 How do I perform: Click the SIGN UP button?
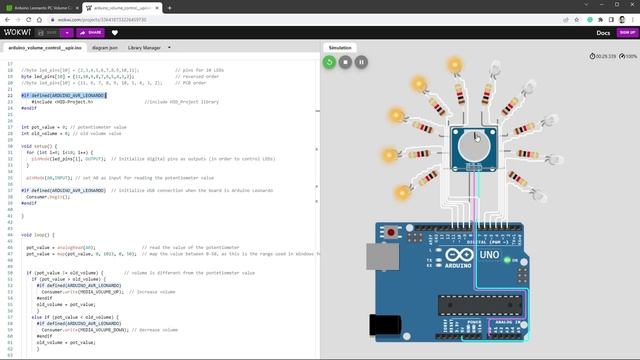(627, 33)
